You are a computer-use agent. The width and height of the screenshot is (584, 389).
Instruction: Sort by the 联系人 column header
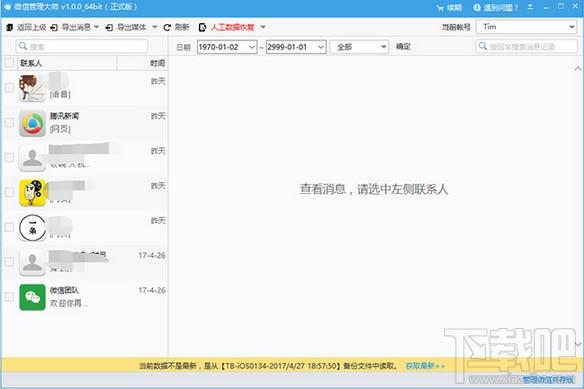(x=31, y=63)
